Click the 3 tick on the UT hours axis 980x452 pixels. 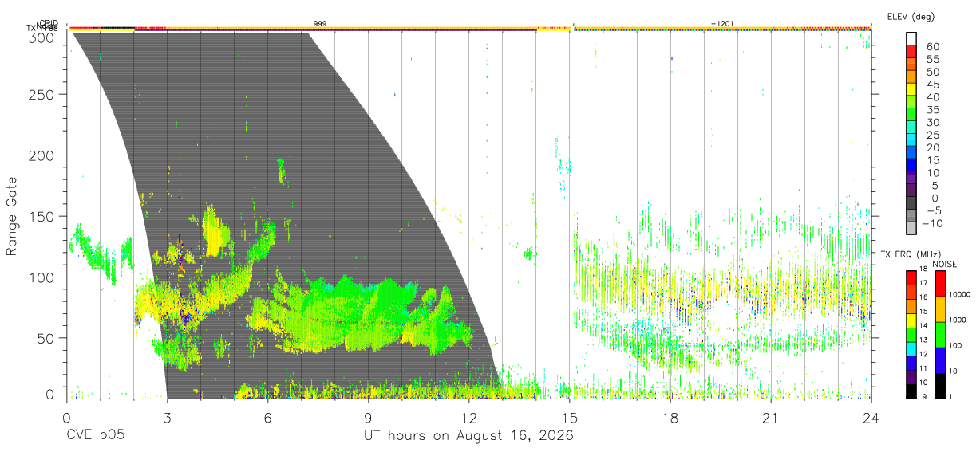click(x=167, y=419)
